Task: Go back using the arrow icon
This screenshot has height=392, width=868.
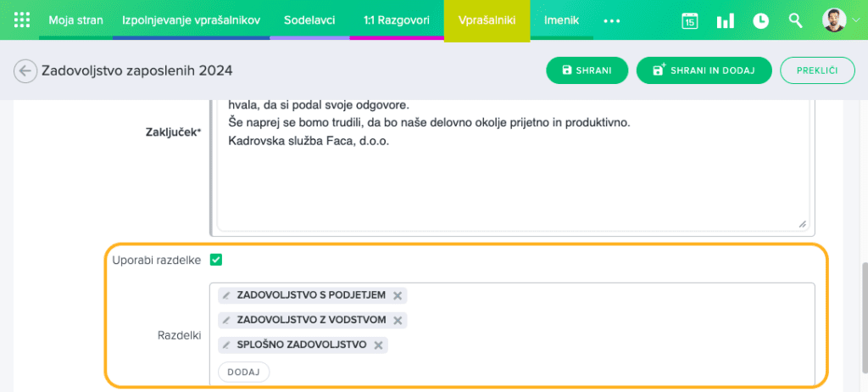Action: pos(25,70)
